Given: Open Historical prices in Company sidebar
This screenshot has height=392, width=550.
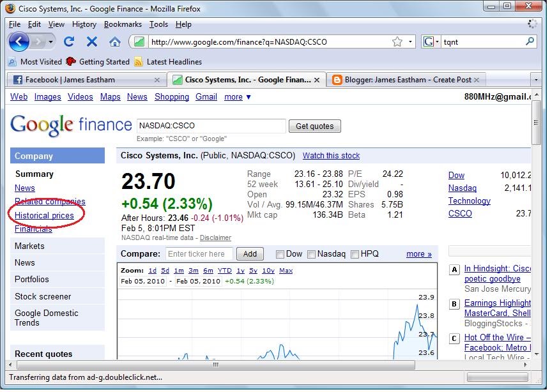Looking at the screenshot, I should [44, 216].
